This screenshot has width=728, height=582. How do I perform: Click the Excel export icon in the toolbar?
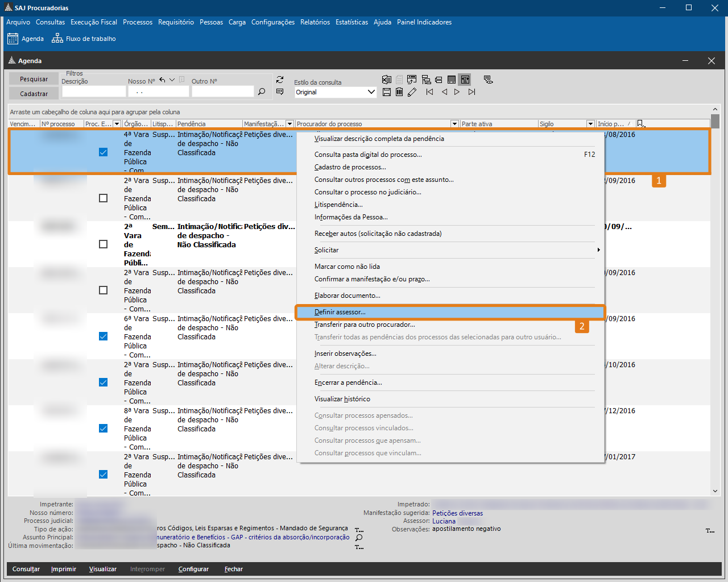click(x=387, y=80)
